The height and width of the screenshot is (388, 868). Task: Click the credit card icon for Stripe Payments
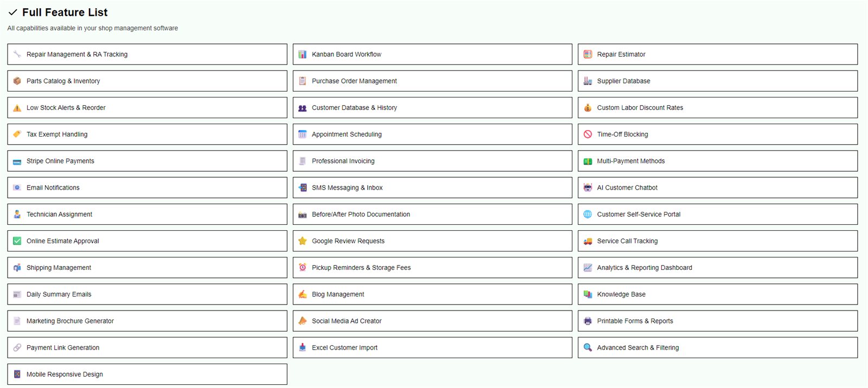tap(17, 161)
